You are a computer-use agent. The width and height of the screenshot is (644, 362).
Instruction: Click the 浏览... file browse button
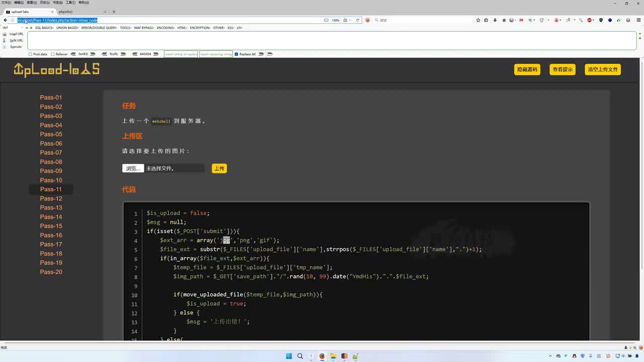pyautogui.click(x=133, y=168)
